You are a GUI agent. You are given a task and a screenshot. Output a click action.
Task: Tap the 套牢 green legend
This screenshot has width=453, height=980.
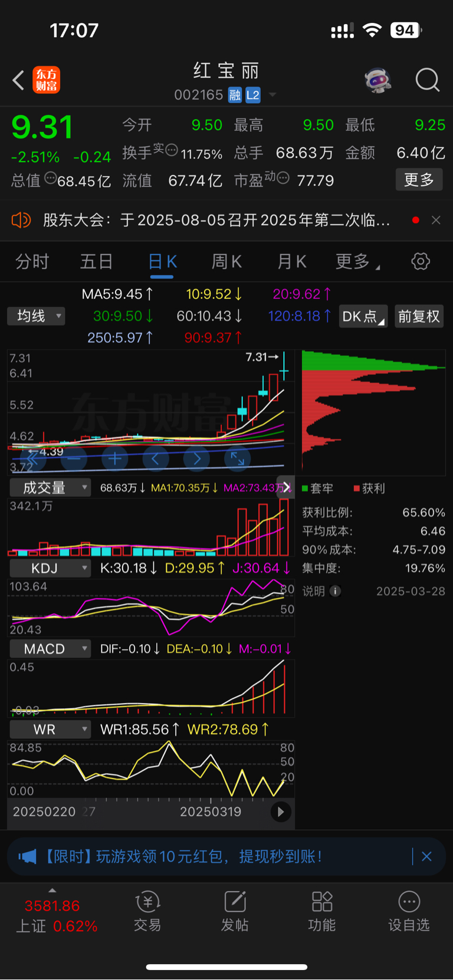pyautogui.click(x=317, y=489)
